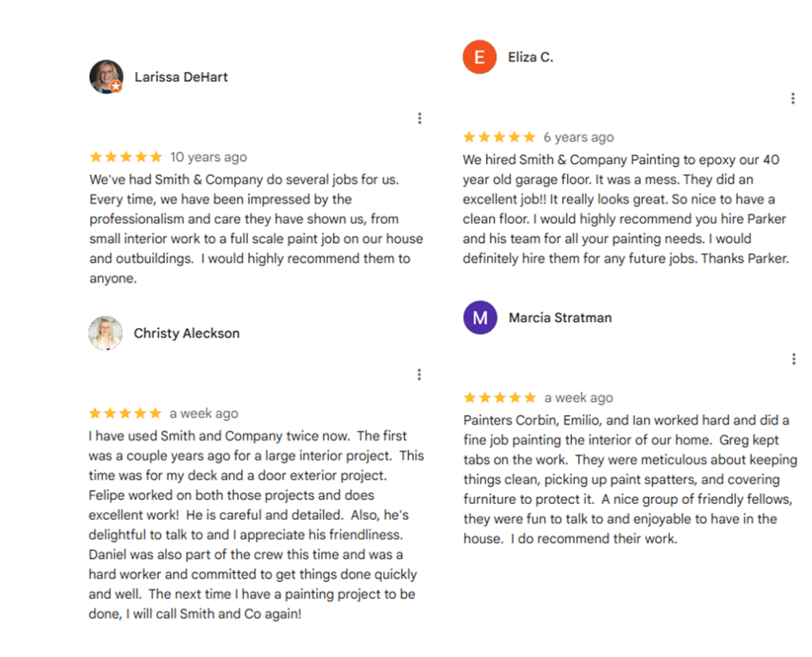812x657 pixels.
Task: Click Eliza C.'s orange E avatar
Action: tap(480, 57)
